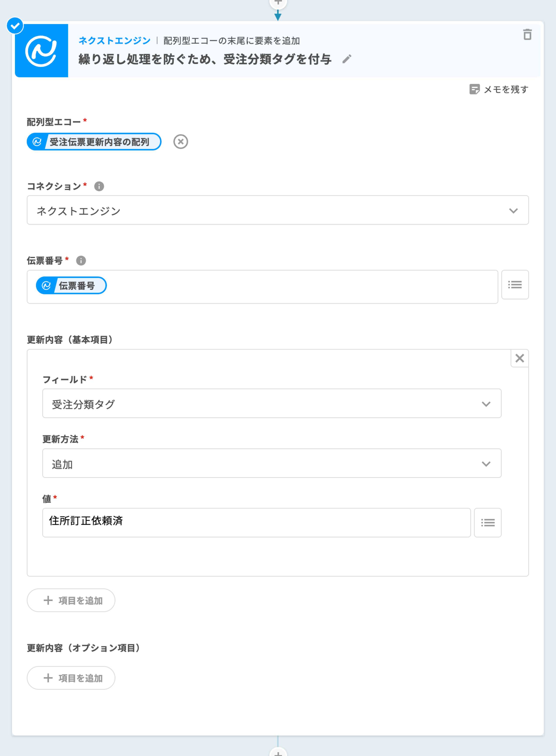
Task: Expand the コネクション dropdown
Action: point(277,210)
